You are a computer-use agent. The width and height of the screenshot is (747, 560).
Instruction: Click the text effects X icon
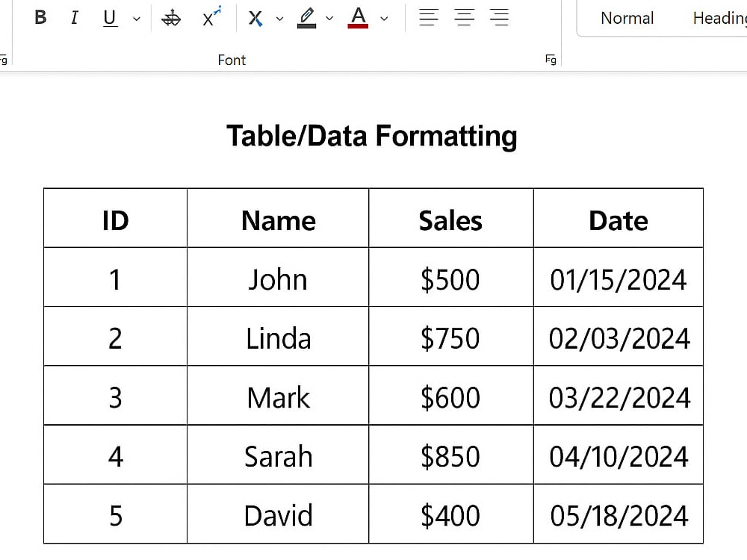tap(255, 18)
